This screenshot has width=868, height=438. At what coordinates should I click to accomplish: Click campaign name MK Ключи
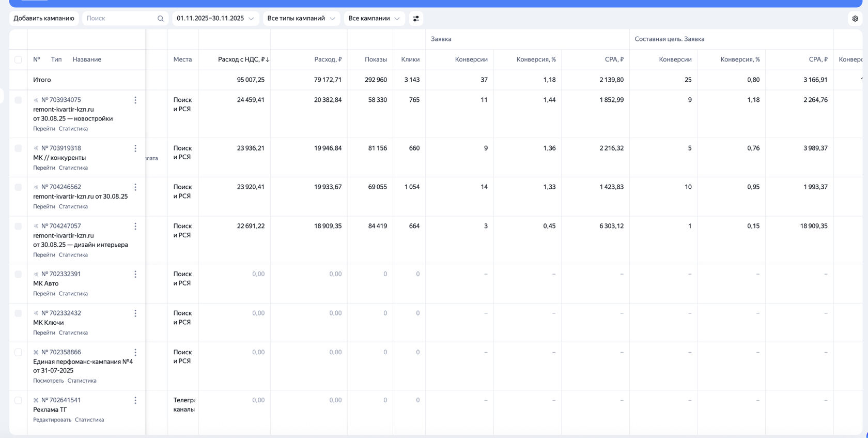click(x=49, y=323)
